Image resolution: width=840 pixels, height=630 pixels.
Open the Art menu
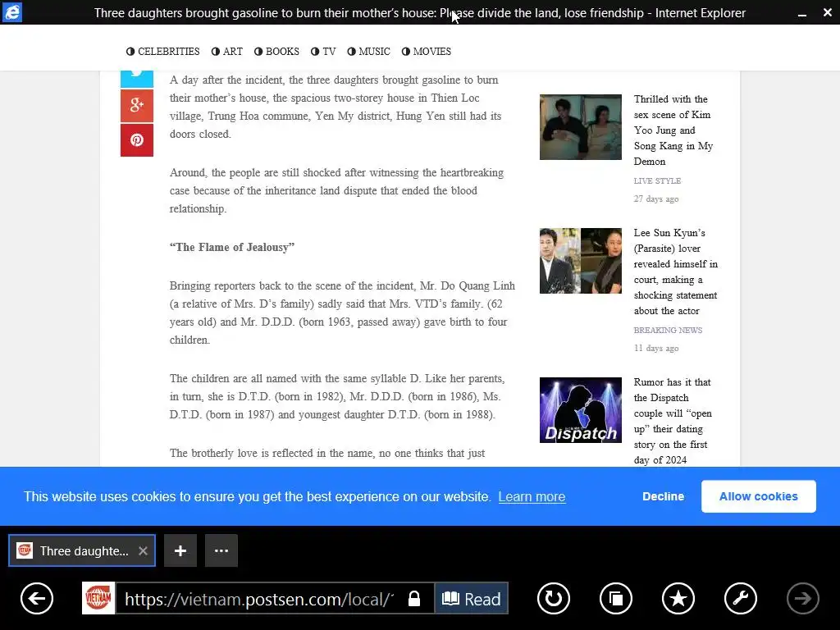pos(227,52)
